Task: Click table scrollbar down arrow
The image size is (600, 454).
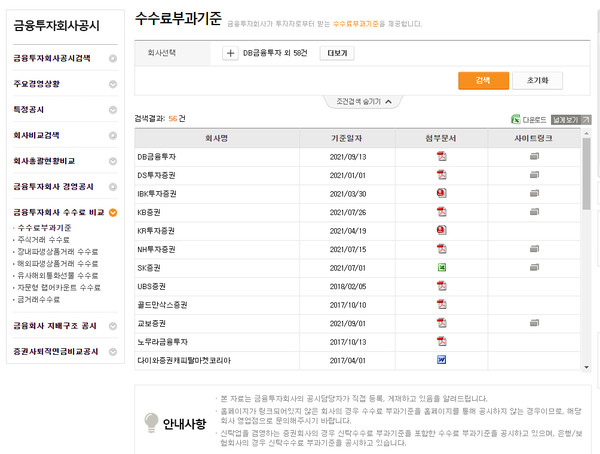Action: click(586, 367)
